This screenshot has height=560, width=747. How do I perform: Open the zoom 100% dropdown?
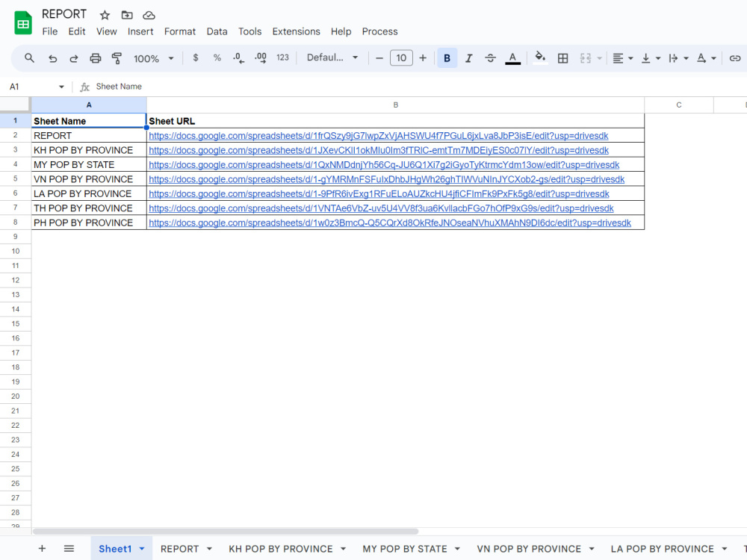(x=153, y=58)
